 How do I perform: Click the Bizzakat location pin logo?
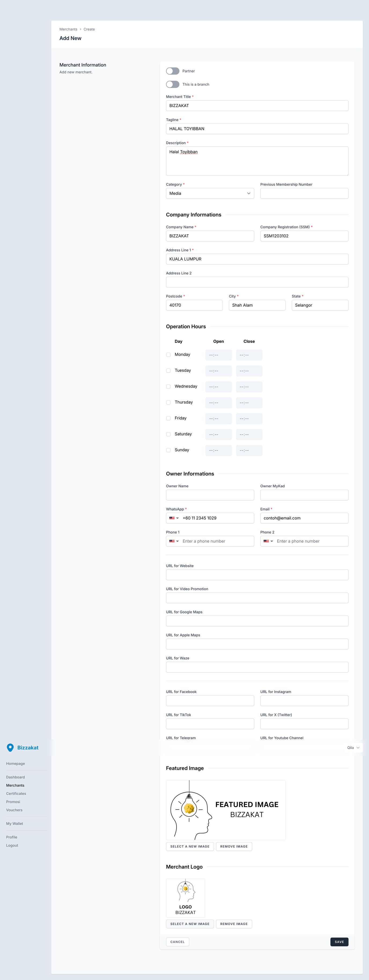10,747
